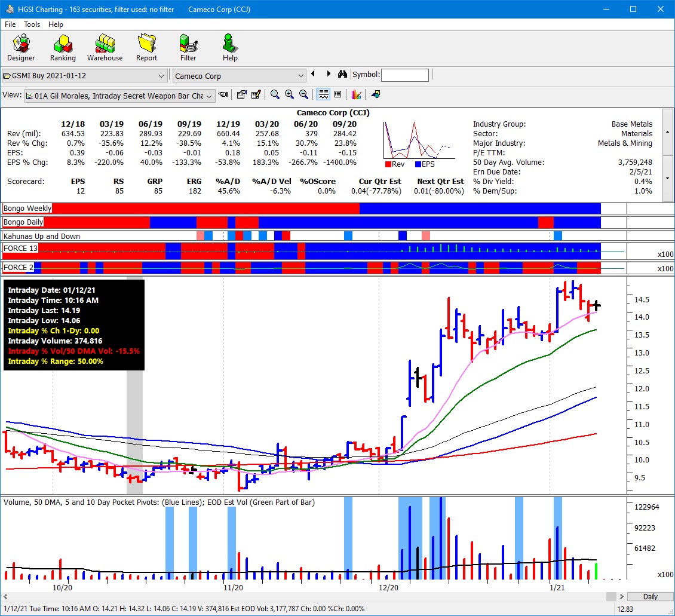Click the chart scroll right arrow
Viewport: 675px width, 616px height.
pyautogui.click(x=622, y=597)
